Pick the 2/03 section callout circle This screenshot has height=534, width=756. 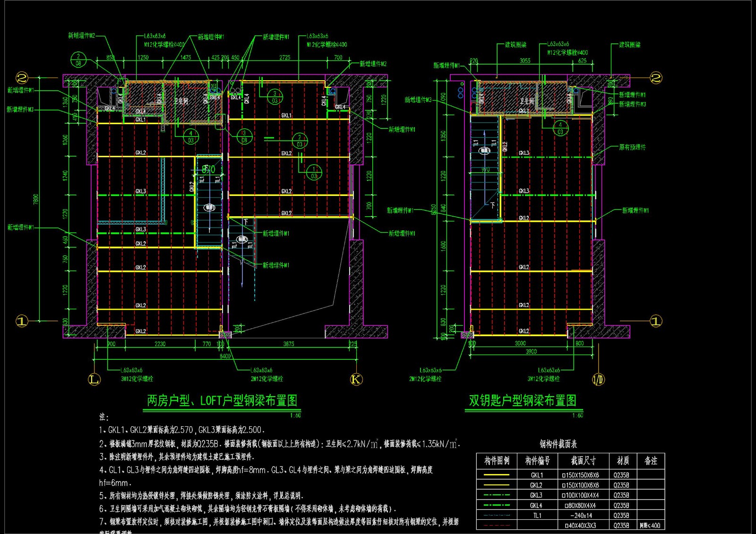(x=299, y=141)
